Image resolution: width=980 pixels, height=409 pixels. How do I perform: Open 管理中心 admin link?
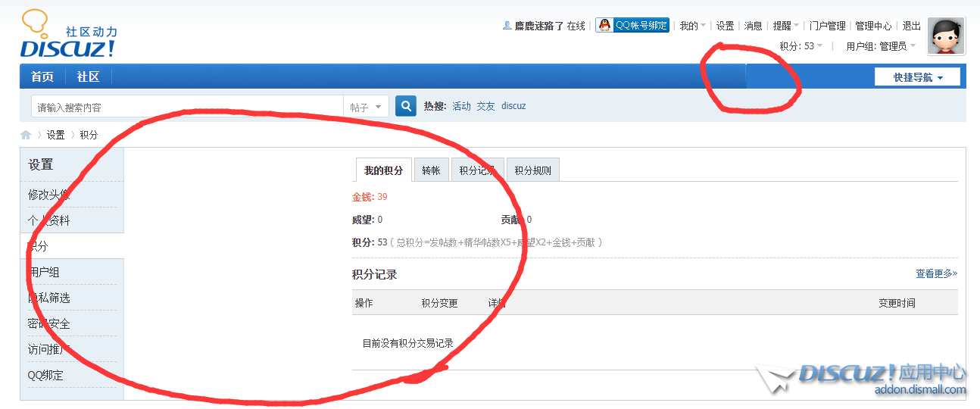point(873,26)
